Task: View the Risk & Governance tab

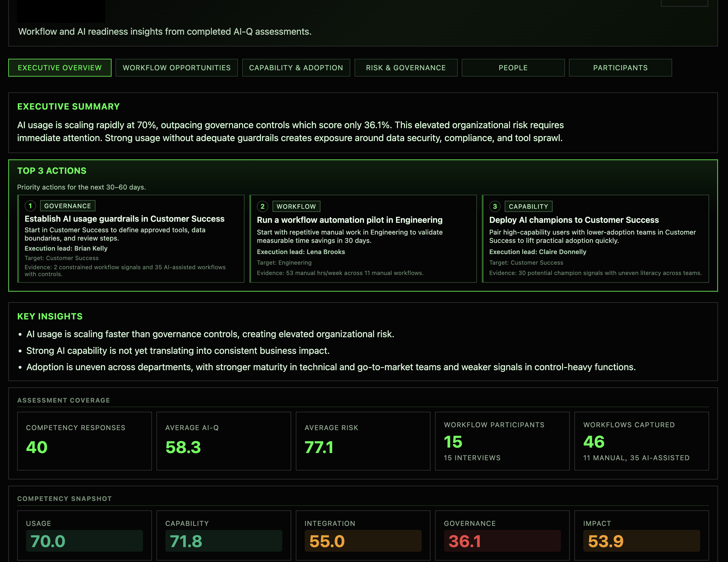Action: tap(406, 67)
